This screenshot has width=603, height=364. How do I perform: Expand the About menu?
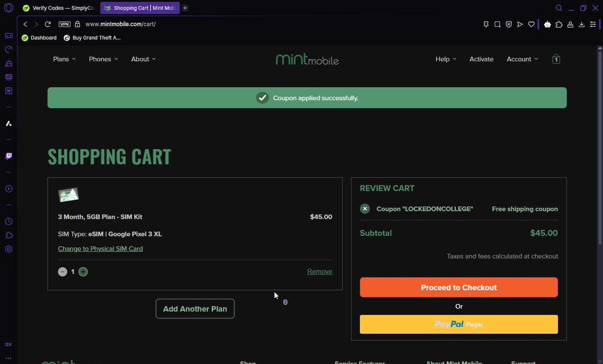143,59
